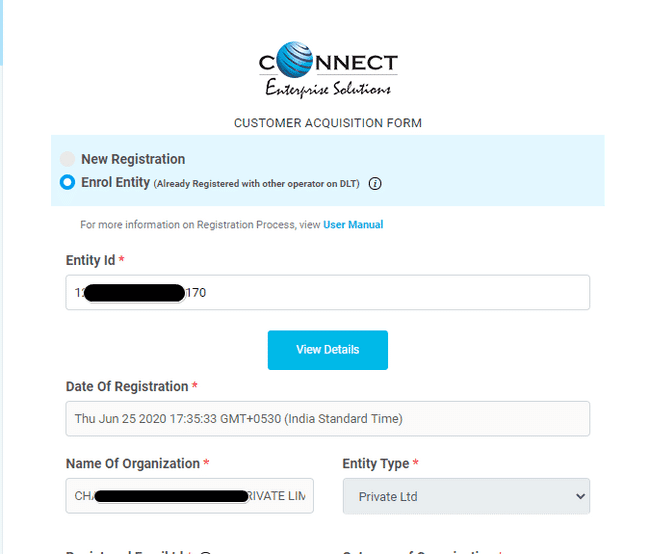Click the Entity Type label text

pos(376,464)
